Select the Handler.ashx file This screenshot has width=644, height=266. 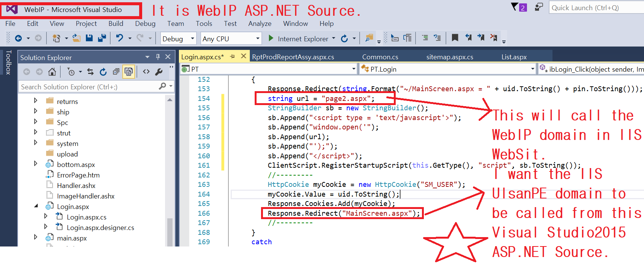pyautogui.click(x=76, y=185)
